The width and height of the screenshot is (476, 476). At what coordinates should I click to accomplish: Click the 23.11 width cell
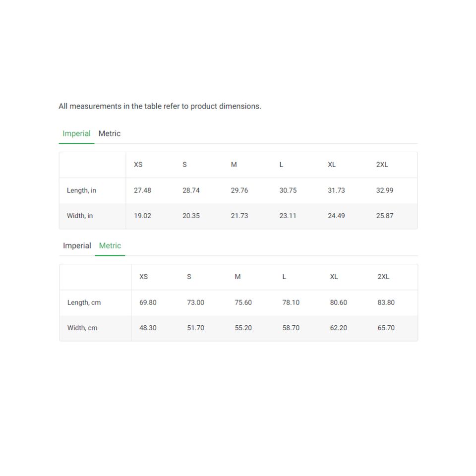click(x=288, y=216)
